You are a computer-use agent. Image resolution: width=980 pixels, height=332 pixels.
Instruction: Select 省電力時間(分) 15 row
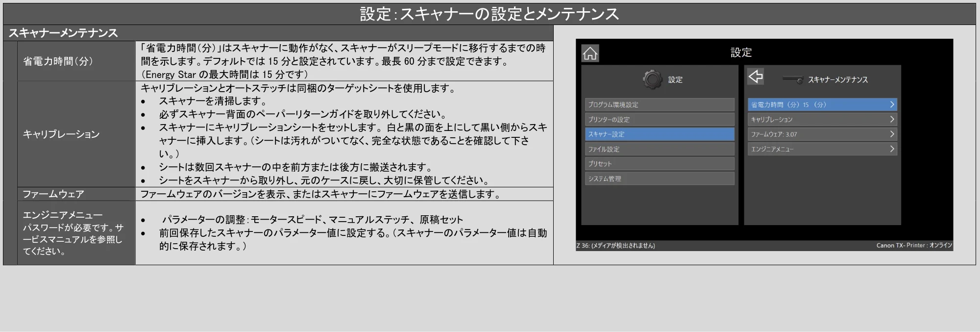[822, 104]
